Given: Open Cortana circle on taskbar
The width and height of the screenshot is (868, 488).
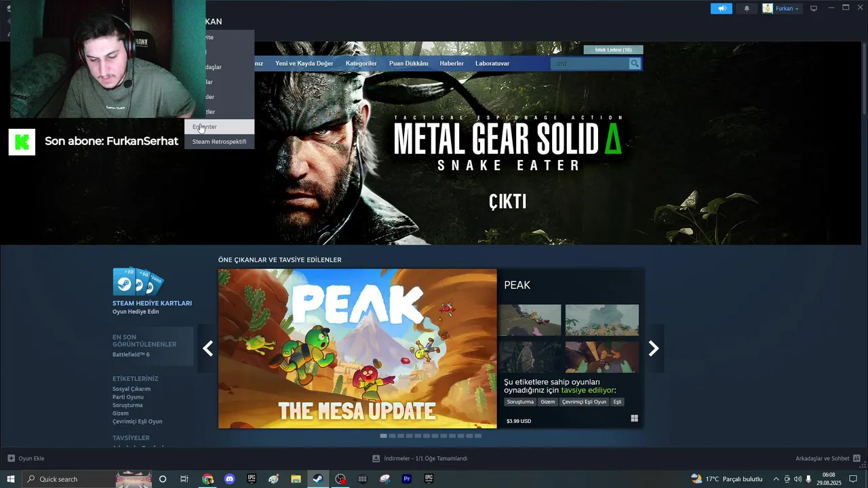Looking at the screenshot, I should pos(162,479).
